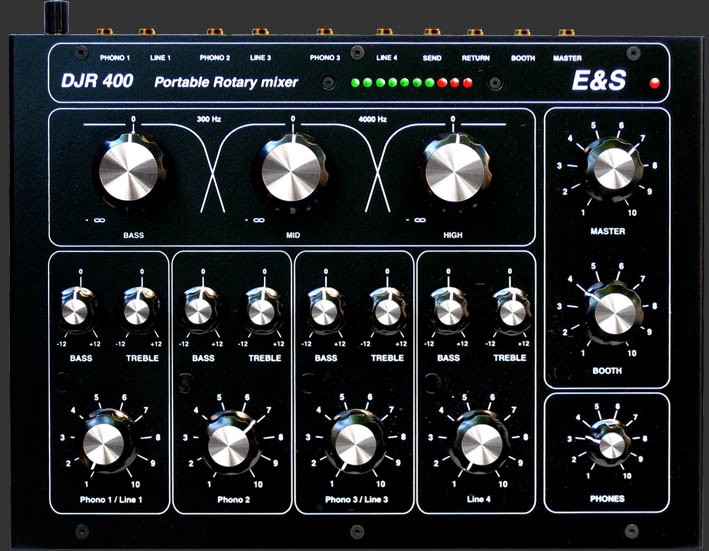Click the DJR 400 model name

click(97, 81)
